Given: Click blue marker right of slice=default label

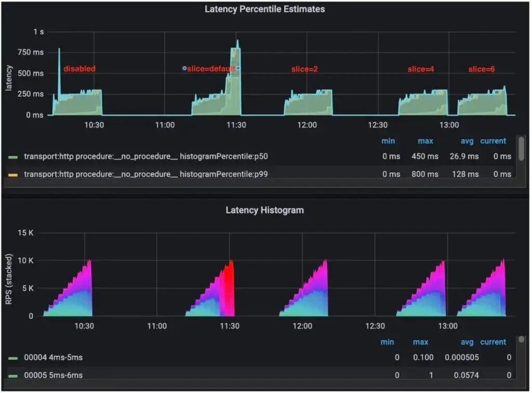Looking at the screenshot, I should [x=238, y=68].
